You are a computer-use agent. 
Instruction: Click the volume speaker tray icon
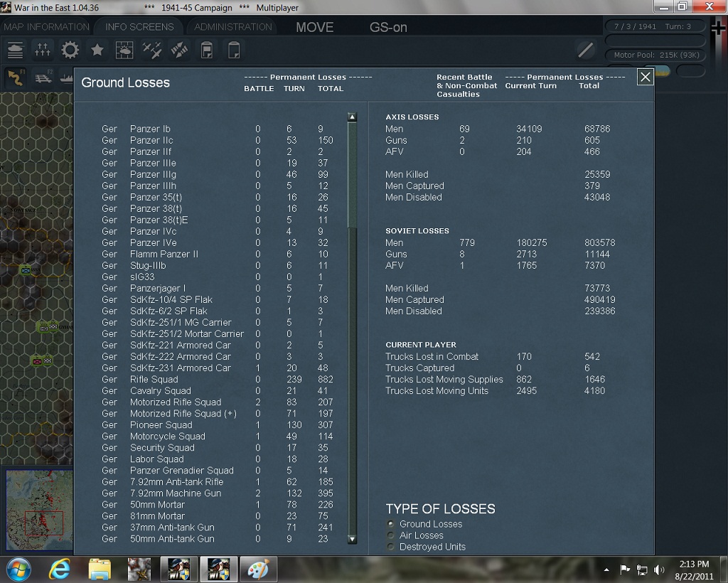(659, 569)
